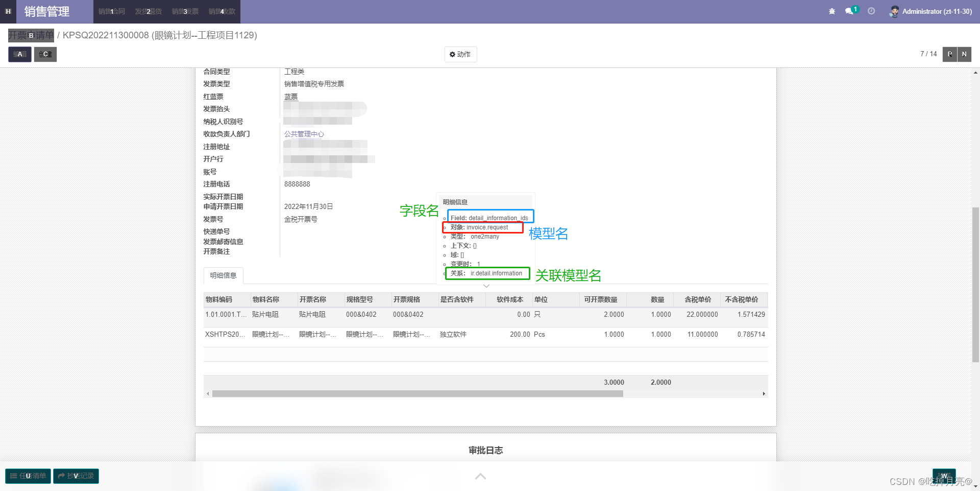The height and width of the screenshot is (491, 980).
Task: Select the 贴片电阻 row in the table
Action: pyautogui.click(x=265, y=315)
